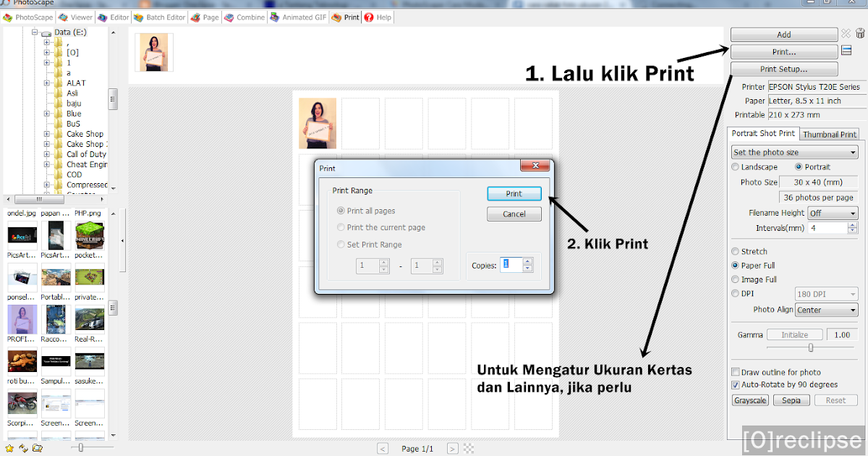Click the Blue folder icon
The image size is (868, 456).
[59, 114]
